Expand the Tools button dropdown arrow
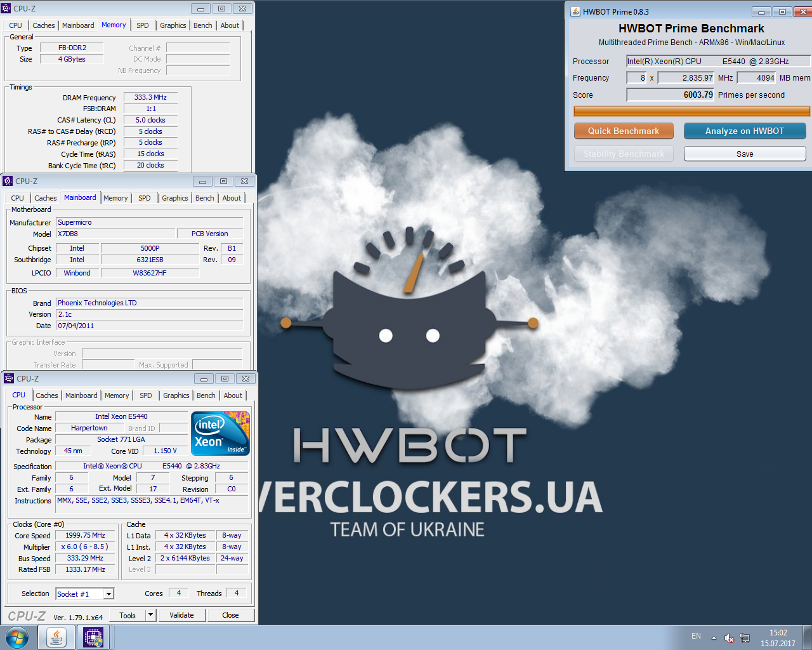 point(150,615)
